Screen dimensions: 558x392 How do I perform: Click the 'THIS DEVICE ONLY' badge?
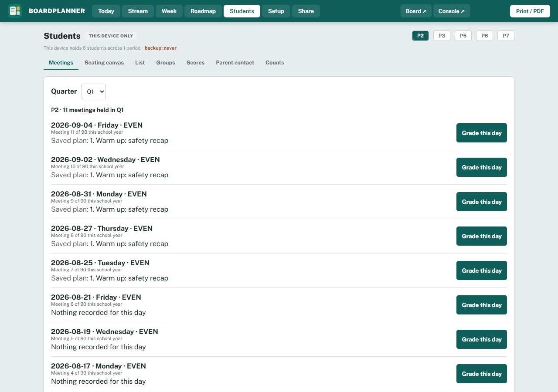[111, 36]
